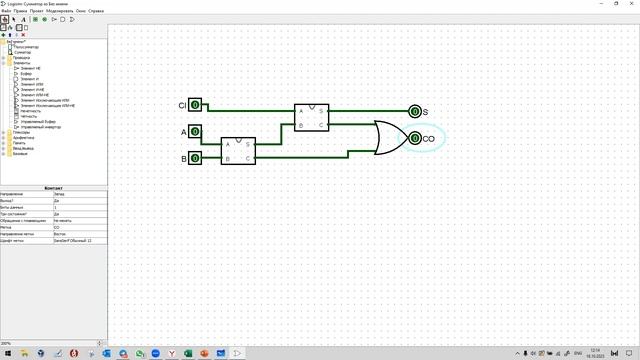Choose Элемент И-НЕ gate in tree
Image resolution: width=640 pixels, height=360 pixels.
[x=33, y=89]
